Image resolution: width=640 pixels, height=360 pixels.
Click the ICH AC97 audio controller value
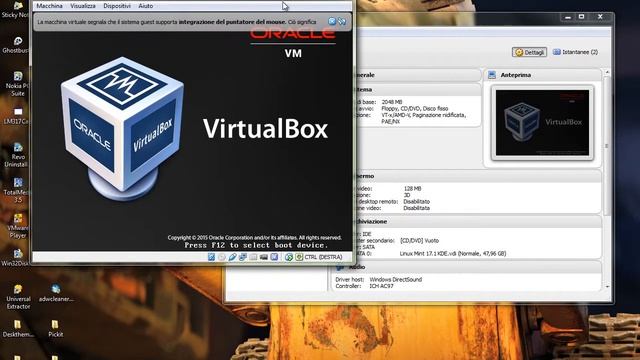pos(381,286)
